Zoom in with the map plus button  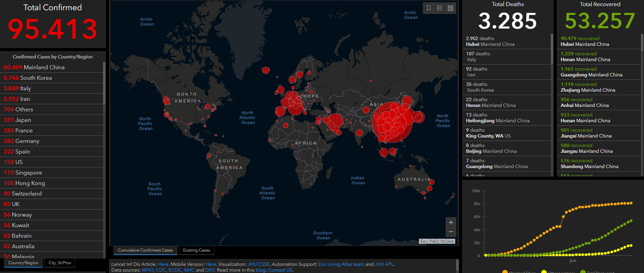tap(451, 222)
